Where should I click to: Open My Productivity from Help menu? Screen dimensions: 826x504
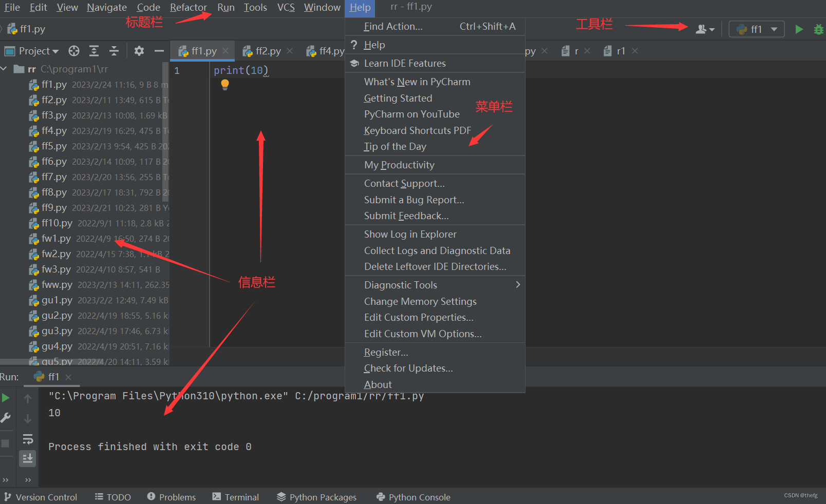pos(435,165)
